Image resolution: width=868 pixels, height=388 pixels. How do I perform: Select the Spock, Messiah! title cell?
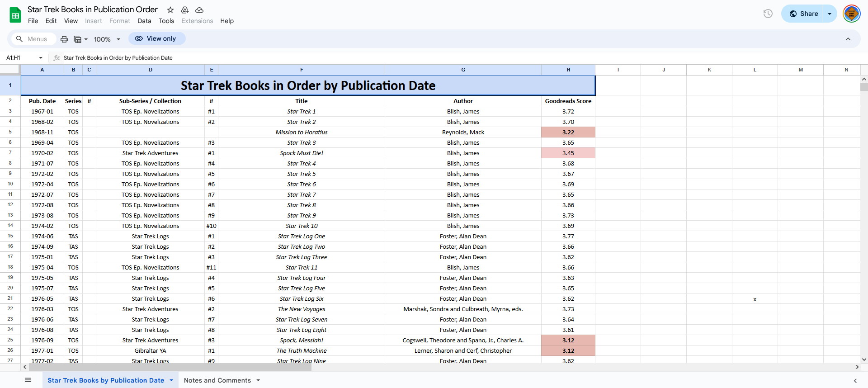coord(302,340)
